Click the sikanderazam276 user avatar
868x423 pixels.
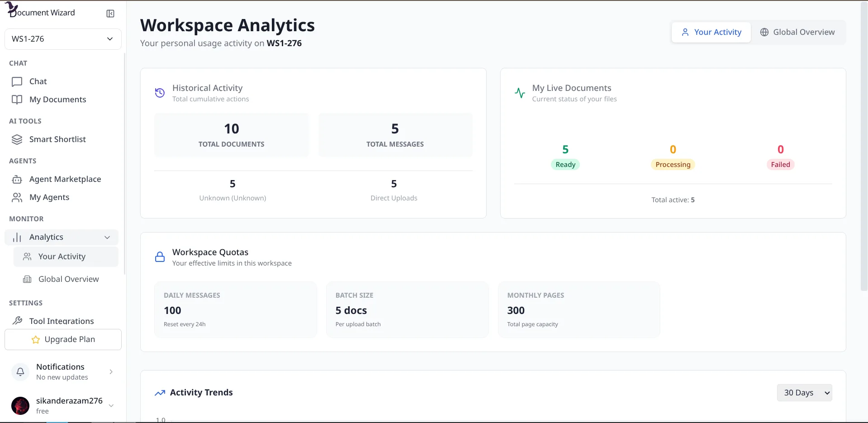pyautogui.click(x=20, y=406)
